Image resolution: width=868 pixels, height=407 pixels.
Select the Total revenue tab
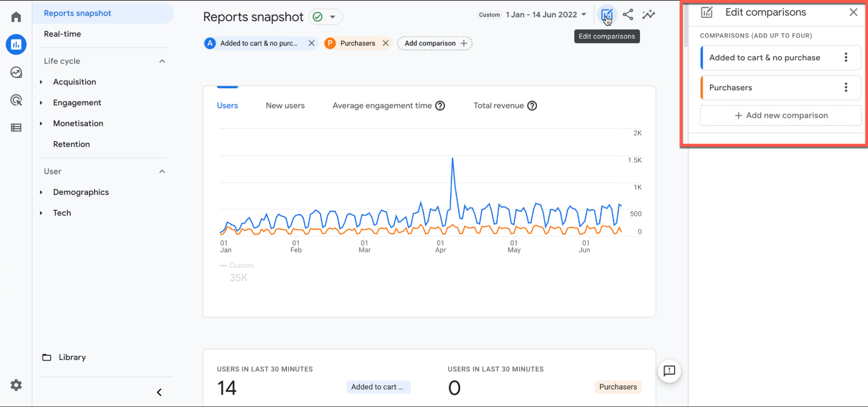498,105
